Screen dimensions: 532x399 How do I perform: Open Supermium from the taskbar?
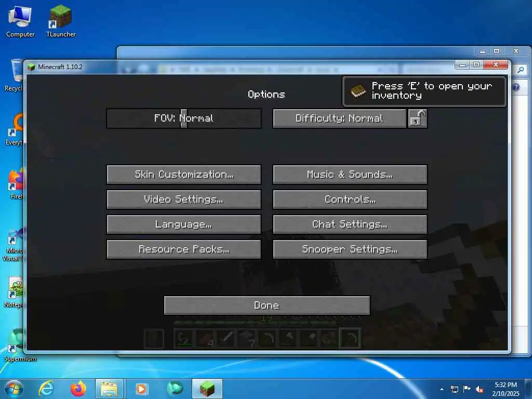pos(175,389)
